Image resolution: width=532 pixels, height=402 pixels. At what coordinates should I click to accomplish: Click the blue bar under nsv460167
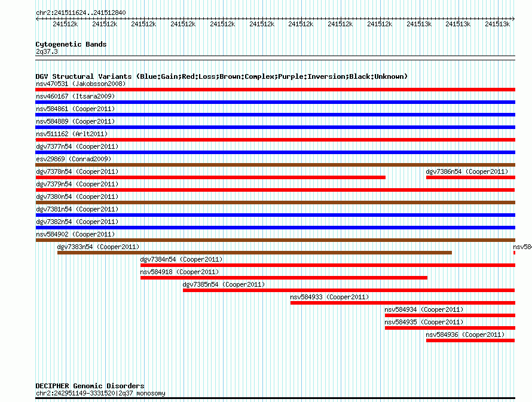tap(275, 102)
